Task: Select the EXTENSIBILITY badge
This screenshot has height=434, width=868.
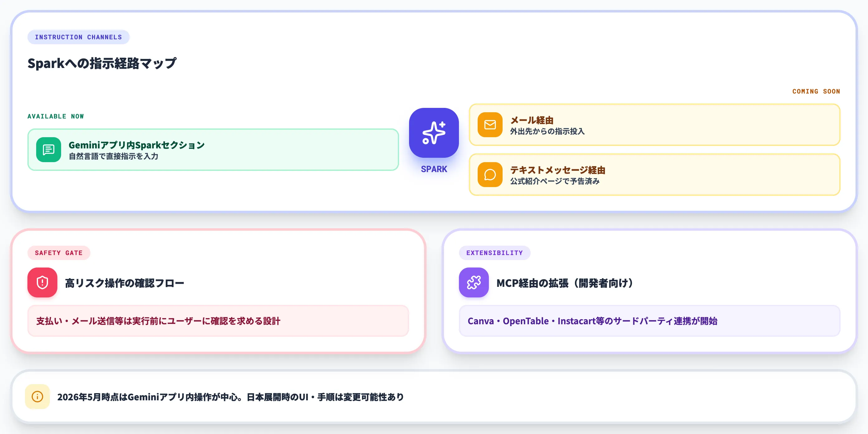Action: tap(494, 253)
